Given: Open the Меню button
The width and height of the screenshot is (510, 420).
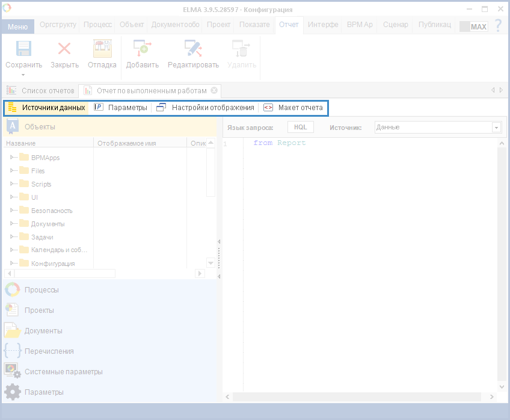Looking at the screenshot, I should click(17, 26).
